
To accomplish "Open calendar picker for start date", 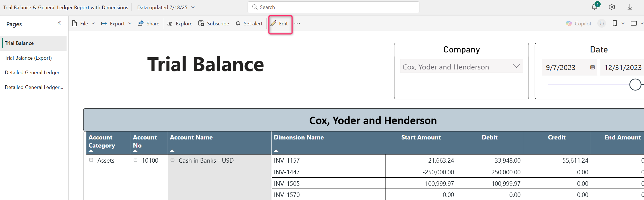I will (592, 67).
